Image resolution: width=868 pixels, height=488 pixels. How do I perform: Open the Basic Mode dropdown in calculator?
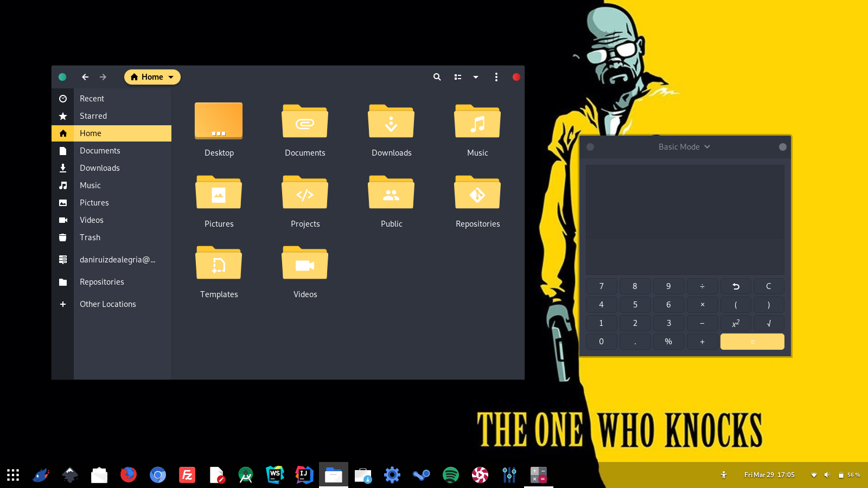point(685,147)
